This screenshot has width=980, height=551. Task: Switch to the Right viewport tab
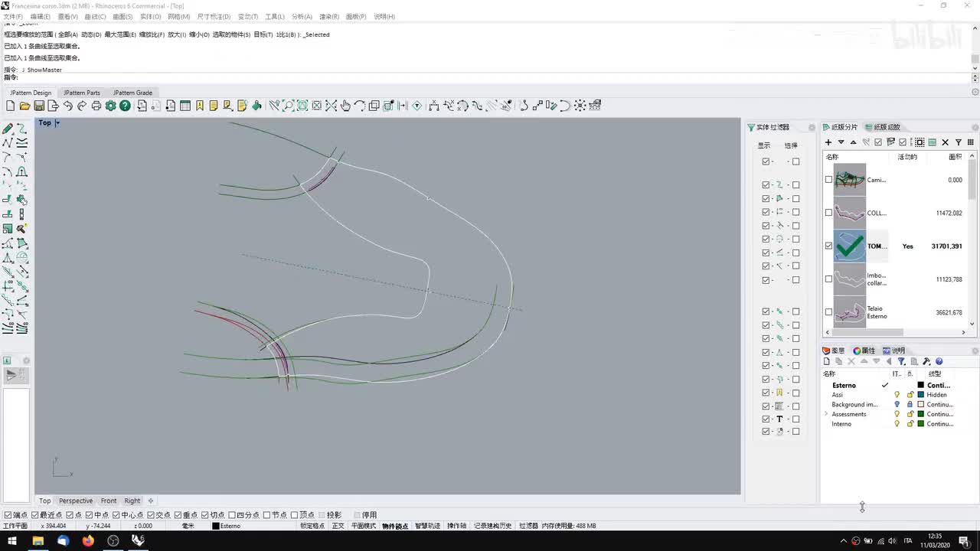point(132,500)
